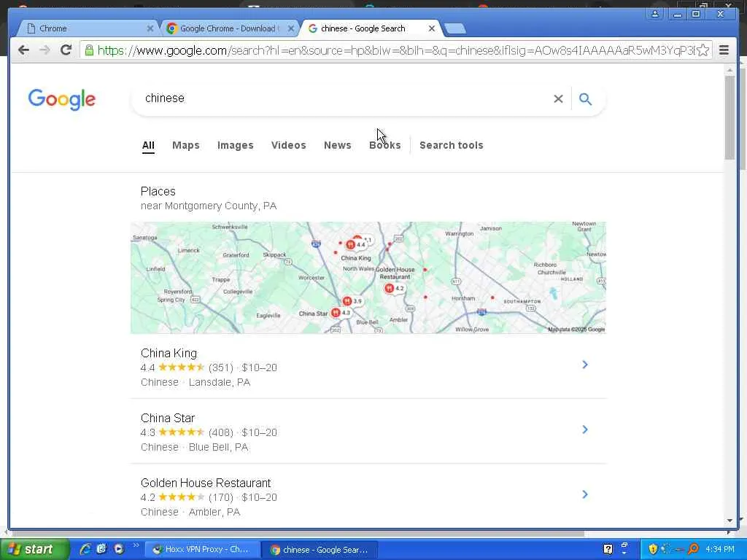Expand China King details chevron

tap(585, 365)
